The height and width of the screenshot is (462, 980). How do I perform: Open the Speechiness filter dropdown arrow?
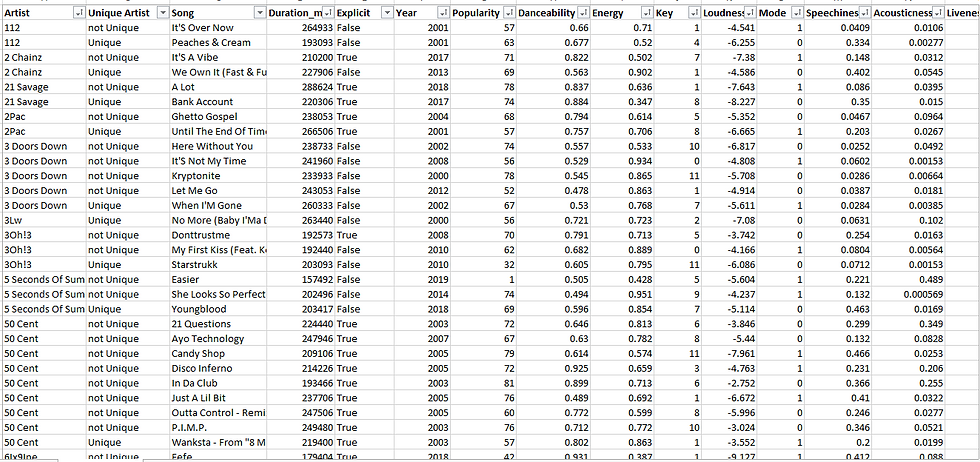[864, 13]
